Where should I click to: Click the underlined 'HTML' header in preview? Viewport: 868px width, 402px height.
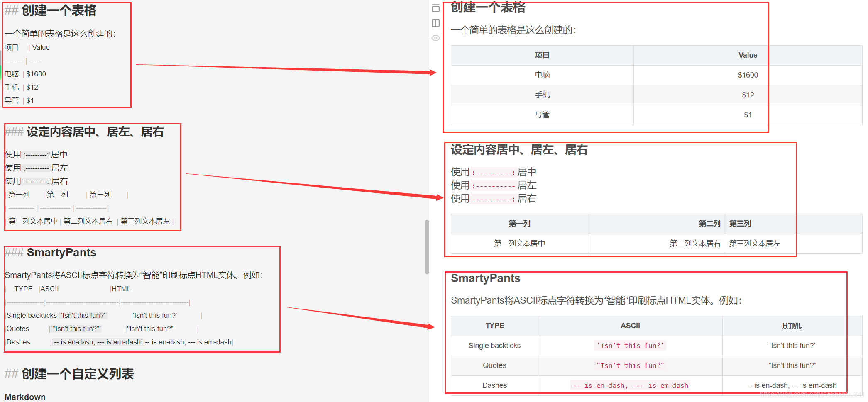(792, 326)
